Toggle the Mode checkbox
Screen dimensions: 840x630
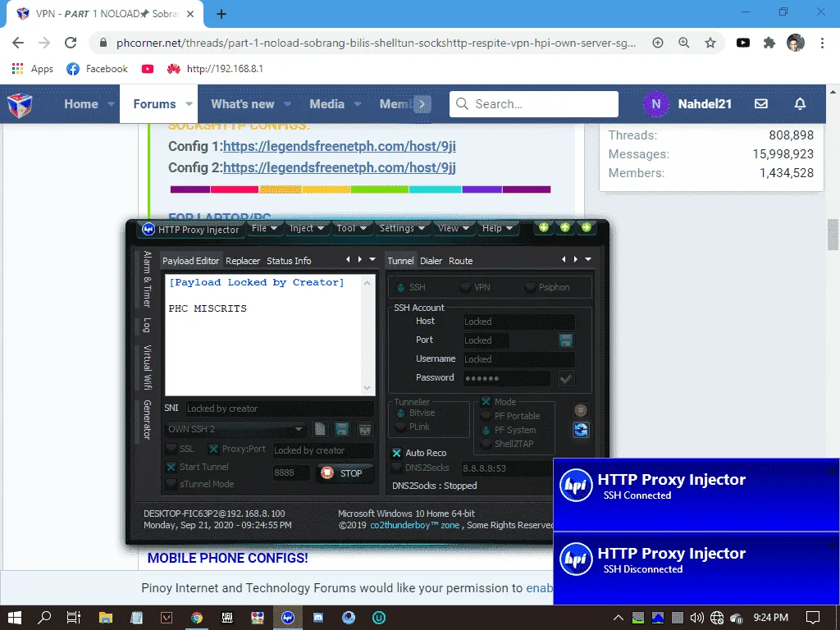click(x=486, y=402)
